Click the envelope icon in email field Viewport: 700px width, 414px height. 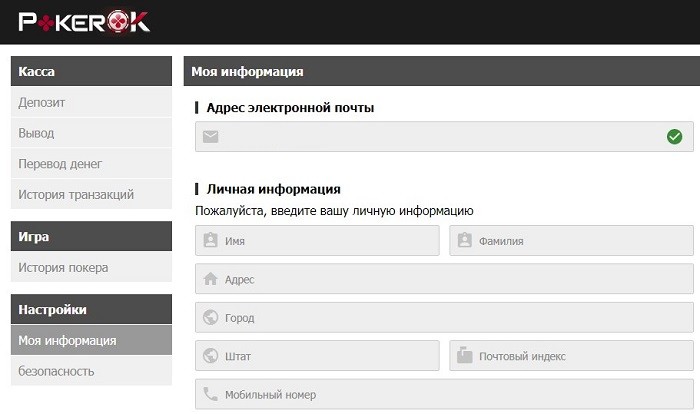[x=210, y=137]
